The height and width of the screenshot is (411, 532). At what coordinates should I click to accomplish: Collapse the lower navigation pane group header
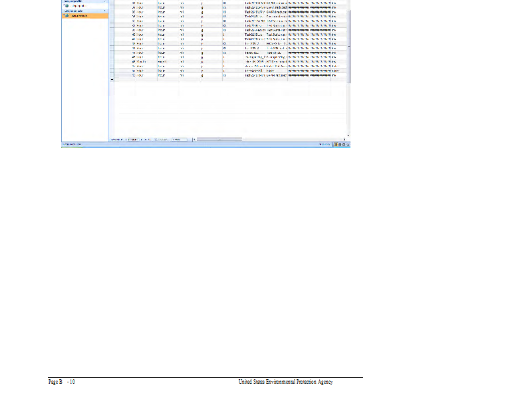tap(105, 11)
